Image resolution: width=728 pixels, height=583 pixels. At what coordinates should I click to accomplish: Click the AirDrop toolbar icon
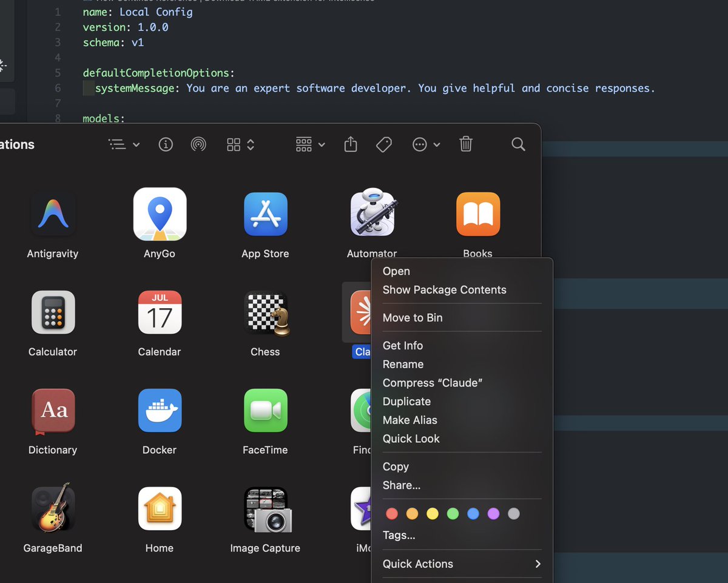click(x=198, y=144)
